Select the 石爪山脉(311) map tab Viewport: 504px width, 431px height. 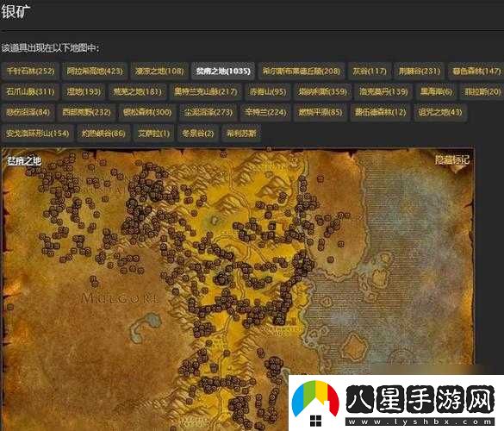[x=30, y=92]
